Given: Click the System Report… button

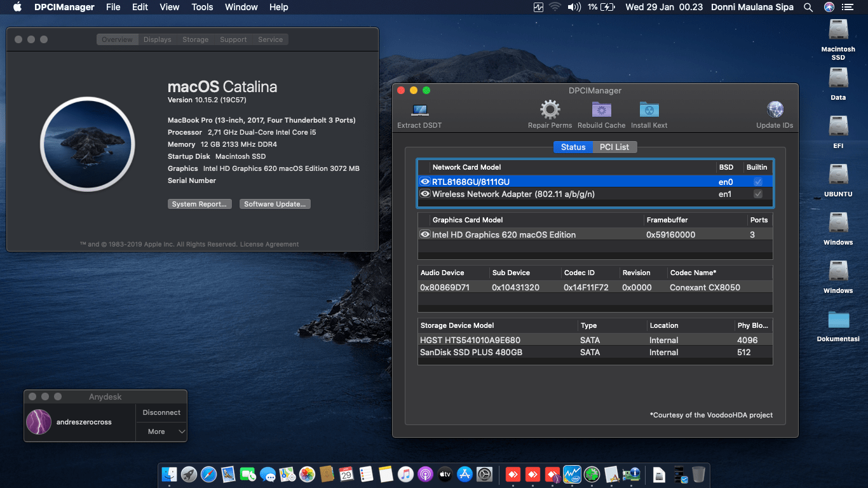Looking at the screenshot, I should click(199, 204).
